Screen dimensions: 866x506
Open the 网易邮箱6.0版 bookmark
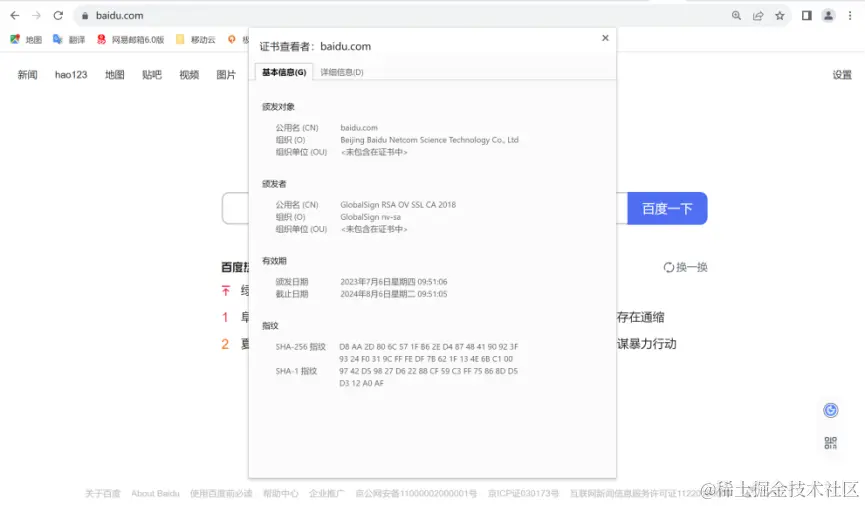tap(131, 39)
